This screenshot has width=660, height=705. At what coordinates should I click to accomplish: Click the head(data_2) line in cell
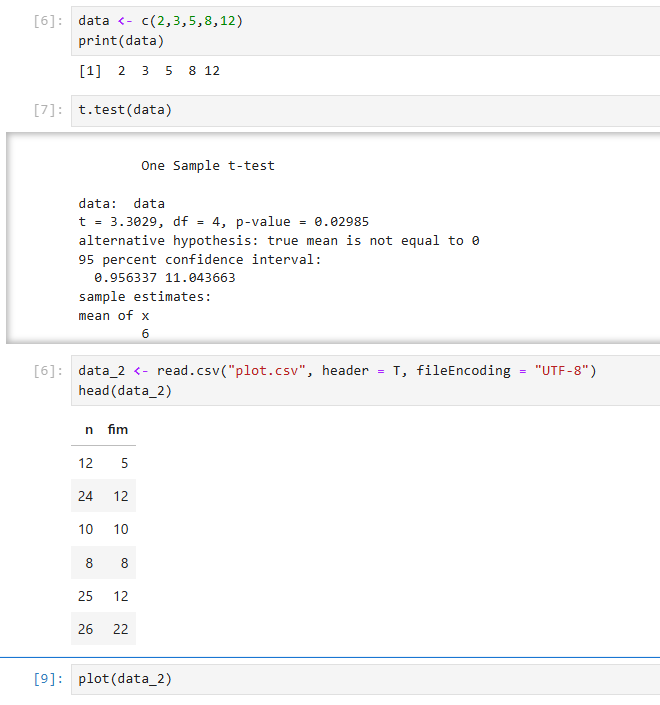click(125, 391)
